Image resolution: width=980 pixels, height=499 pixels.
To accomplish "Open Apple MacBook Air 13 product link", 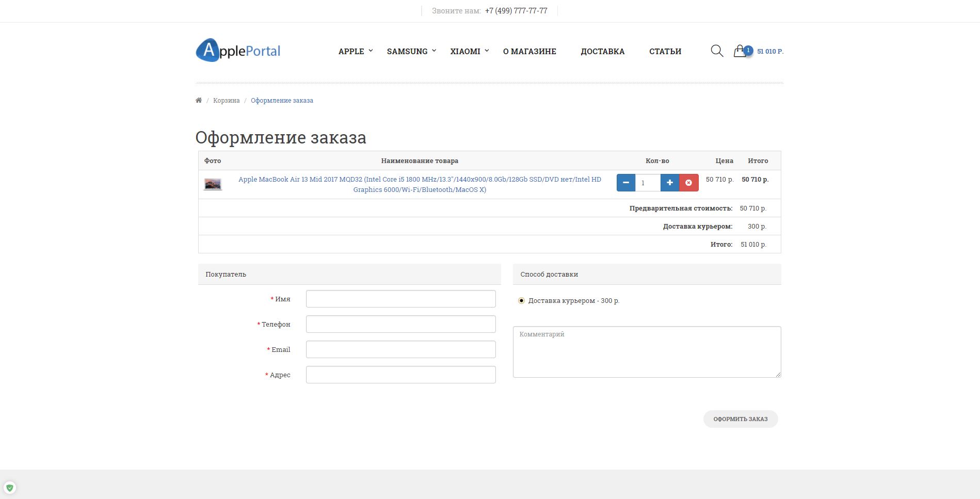I will [x=420, y=184].
